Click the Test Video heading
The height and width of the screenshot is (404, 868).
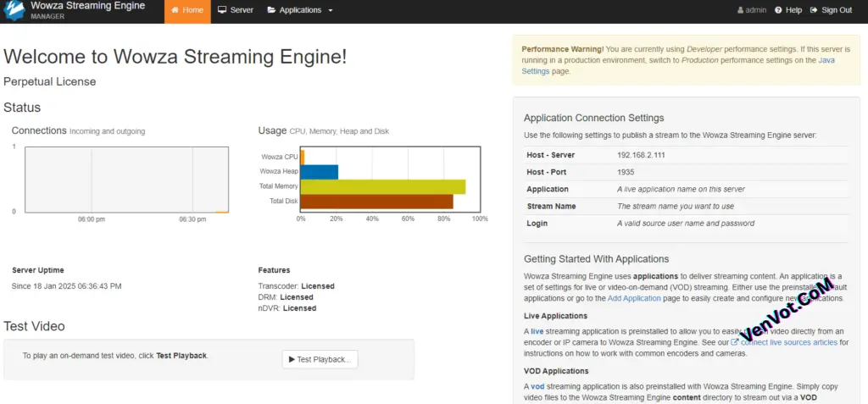pos(34,327)
